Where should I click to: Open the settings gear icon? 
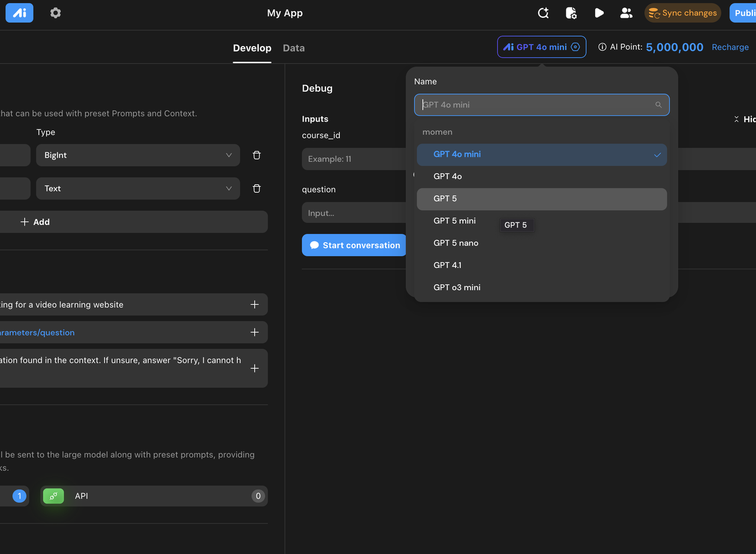tap(56, 13)
